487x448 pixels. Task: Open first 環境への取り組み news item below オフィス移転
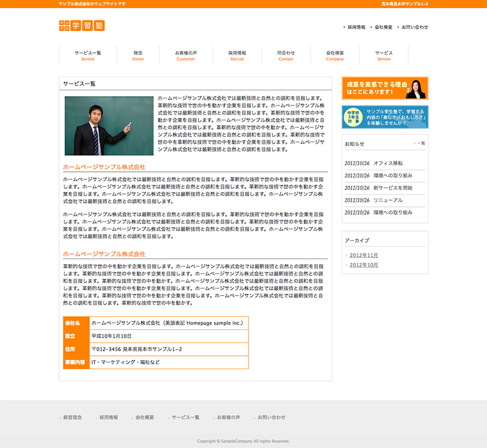pyautogui.click(x=393, y=176)
